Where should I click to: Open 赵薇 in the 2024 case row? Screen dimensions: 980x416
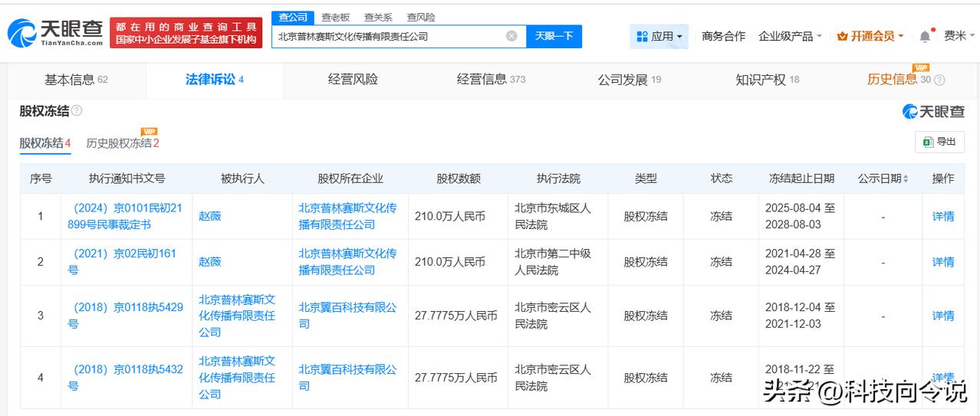click(x=210, y=216)
